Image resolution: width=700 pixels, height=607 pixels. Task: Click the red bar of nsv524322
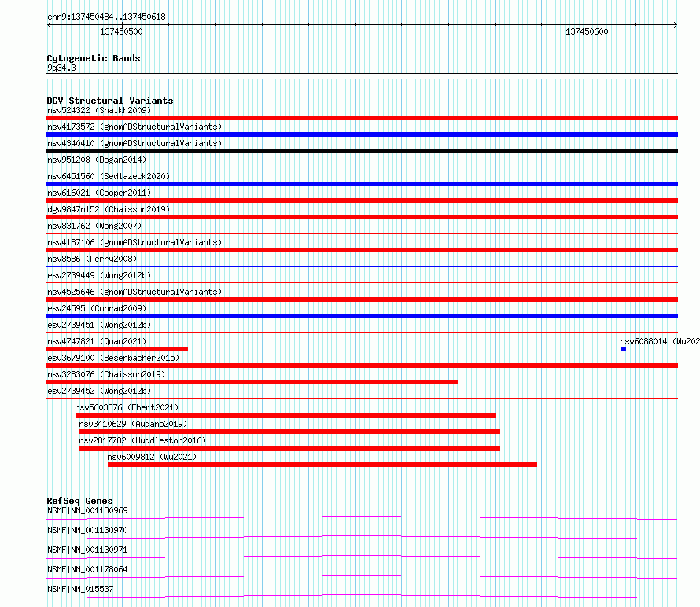(x=362, y=118)
